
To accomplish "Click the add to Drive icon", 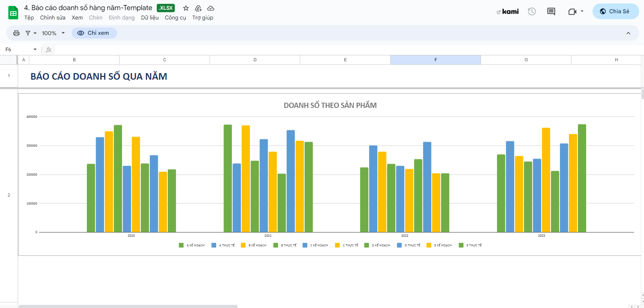I will pos(198,8).
